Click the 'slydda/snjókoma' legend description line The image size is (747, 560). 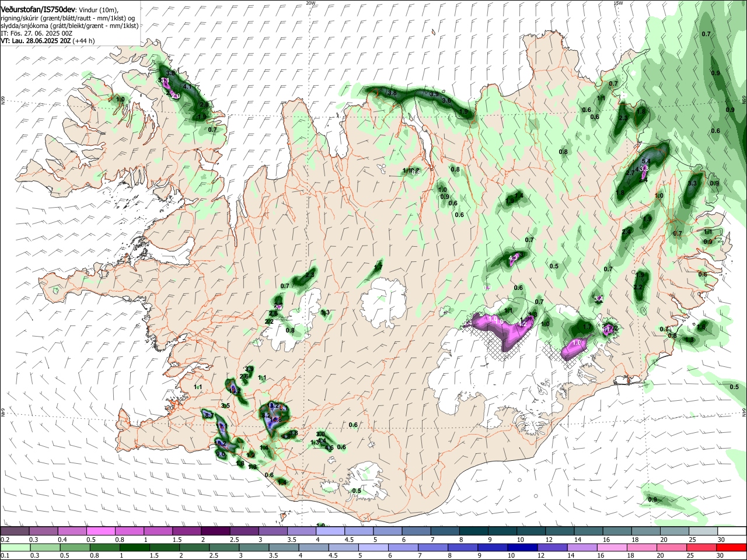click(69, 26)
